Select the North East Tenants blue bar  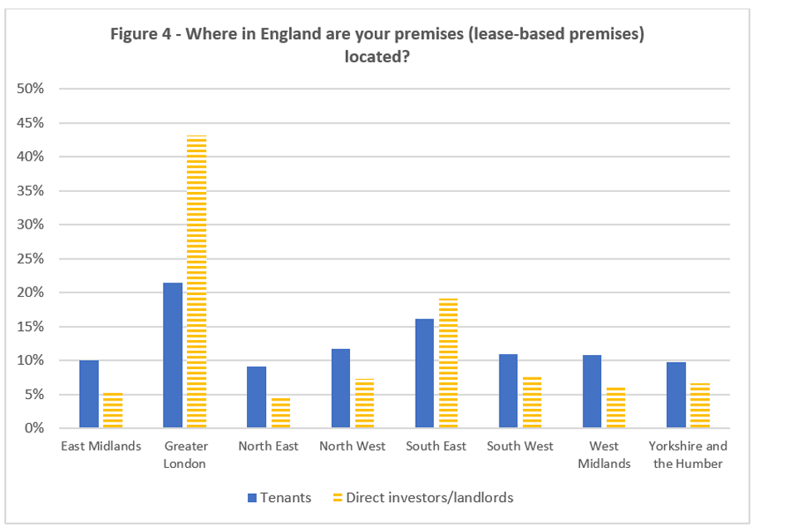tap(257, 397)
